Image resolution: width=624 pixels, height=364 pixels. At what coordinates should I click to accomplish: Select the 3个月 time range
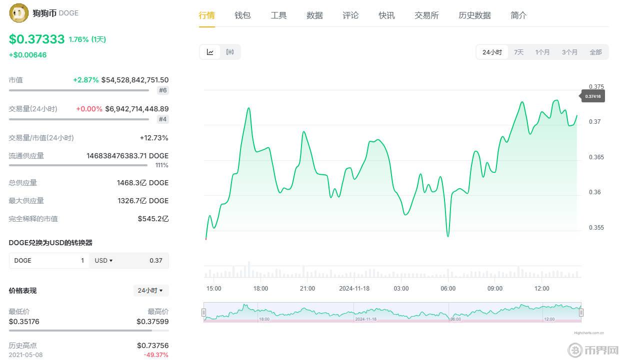(569, 52)
